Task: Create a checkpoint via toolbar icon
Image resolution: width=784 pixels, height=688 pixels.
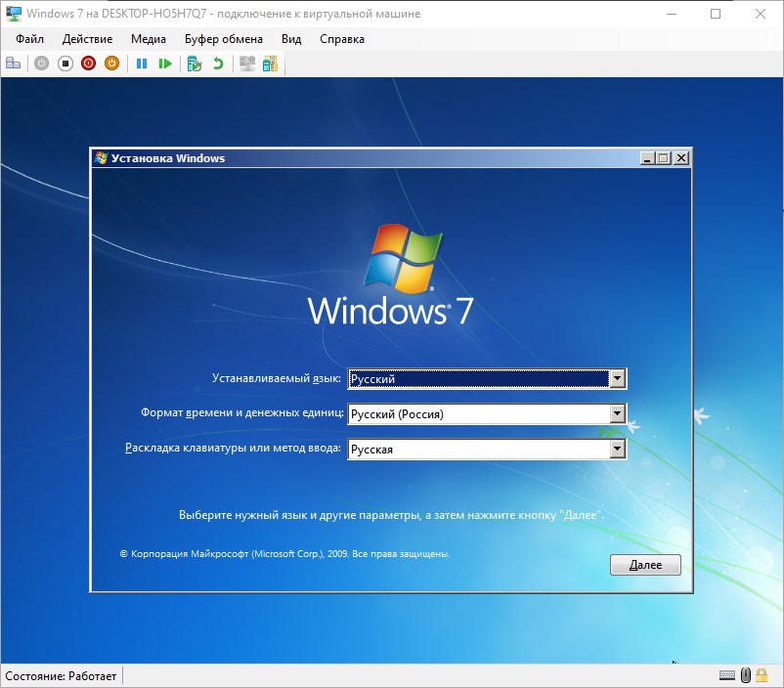Action: [x=195, y=64]
